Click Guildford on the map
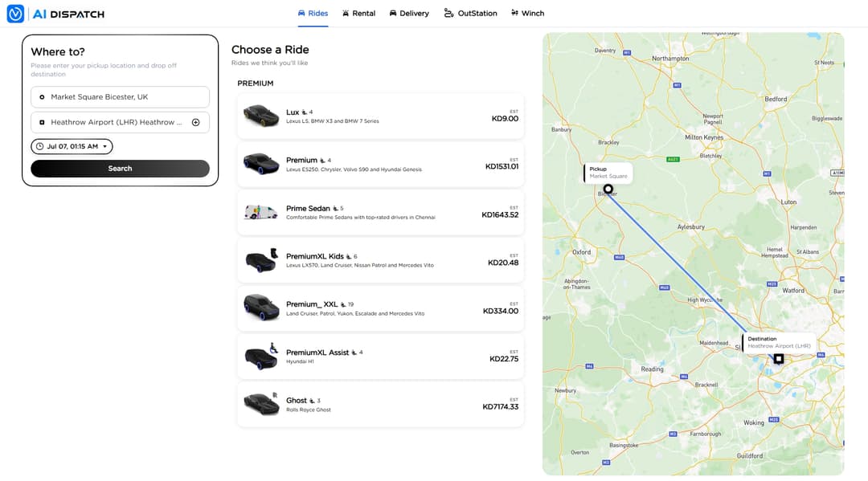This screenshot has width=868, height=481. 750,456
